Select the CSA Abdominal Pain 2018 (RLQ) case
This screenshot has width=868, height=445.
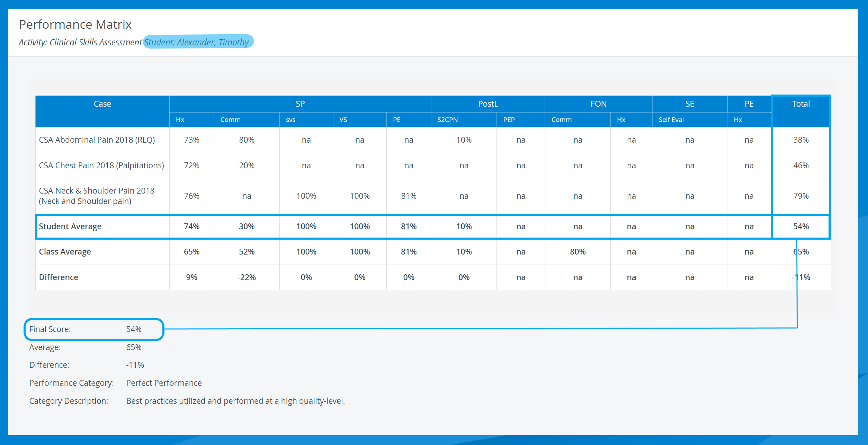97,140
